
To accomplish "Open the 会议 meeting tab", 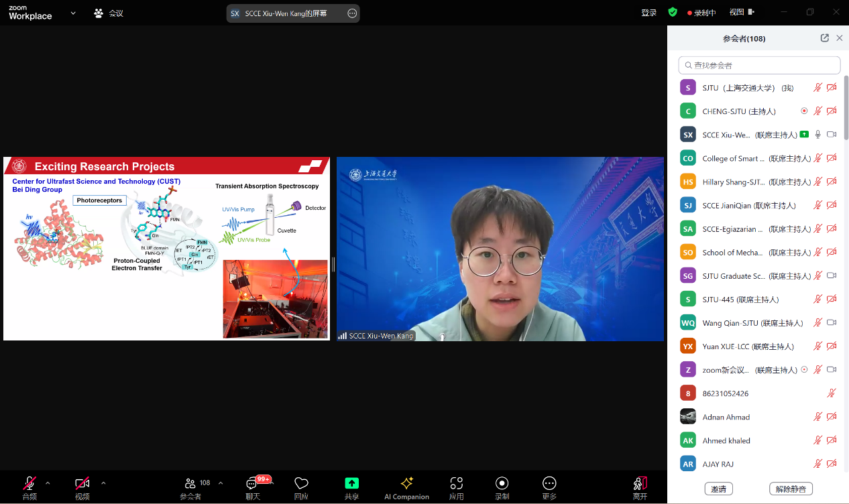I will click(x=109, y=13).
